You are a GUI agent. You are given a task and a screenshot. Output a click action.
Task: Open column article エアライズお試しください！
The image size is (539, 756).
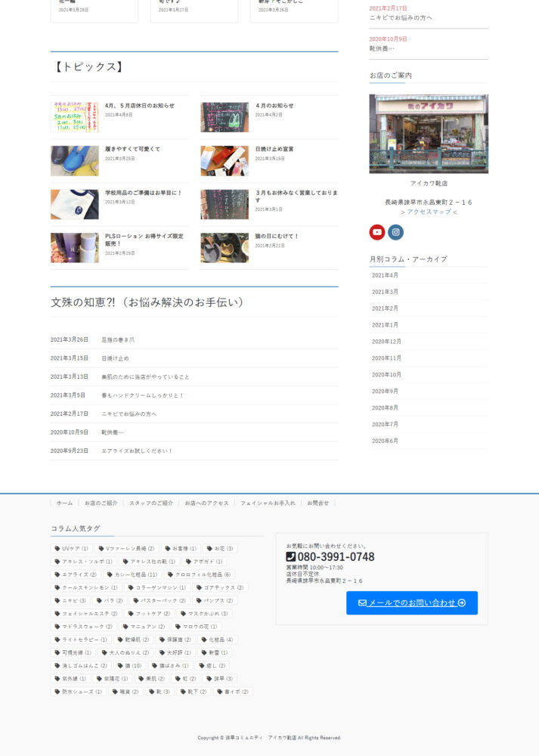coord(137,451)
